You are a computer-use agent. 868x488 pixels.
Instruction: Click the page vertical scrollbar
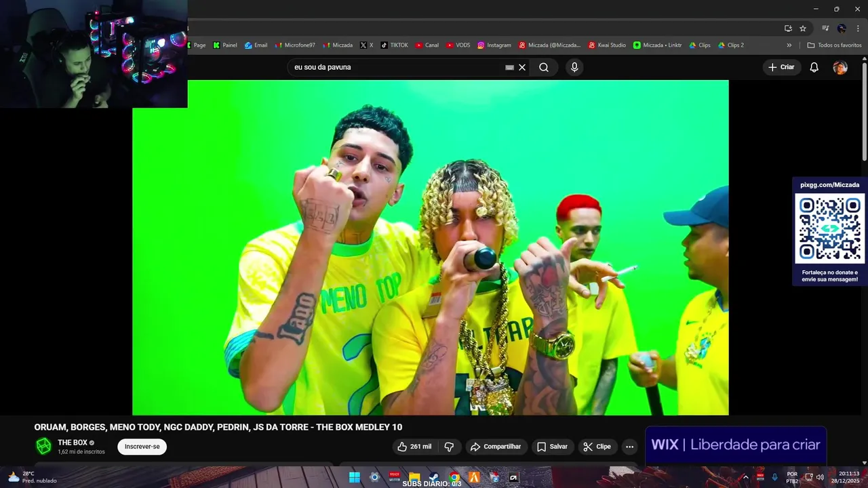point(864,112)
